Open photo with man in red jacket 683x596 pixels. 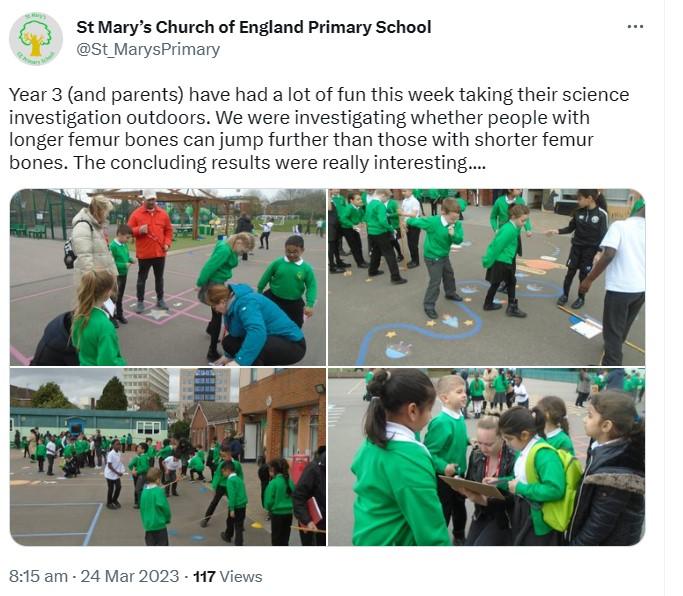pos(168,277)
